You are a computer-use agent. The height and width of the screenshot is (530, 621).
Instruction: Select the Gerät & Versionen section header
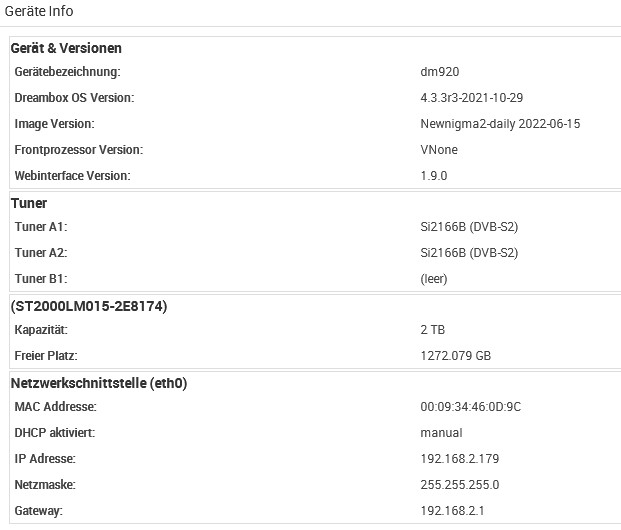click(66, 48)
